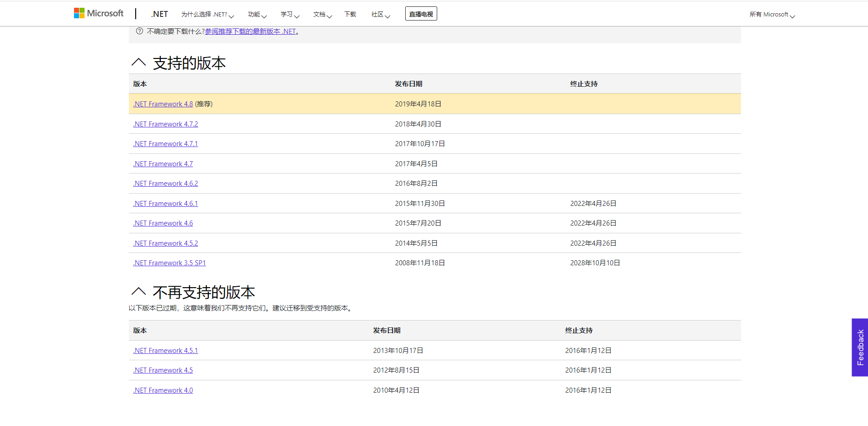The height and width of the screenshot is (426, 868).
Task: Click the 2015年11月30日 date cell
Action: tap(420, 204)
